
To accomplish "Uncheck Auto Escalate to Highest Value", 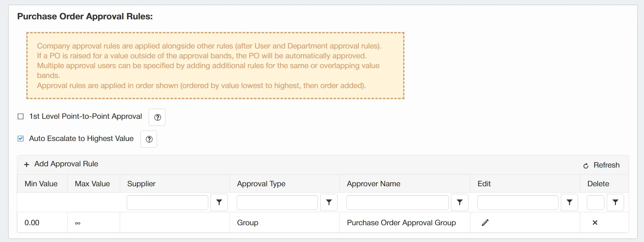I will 21,139.
